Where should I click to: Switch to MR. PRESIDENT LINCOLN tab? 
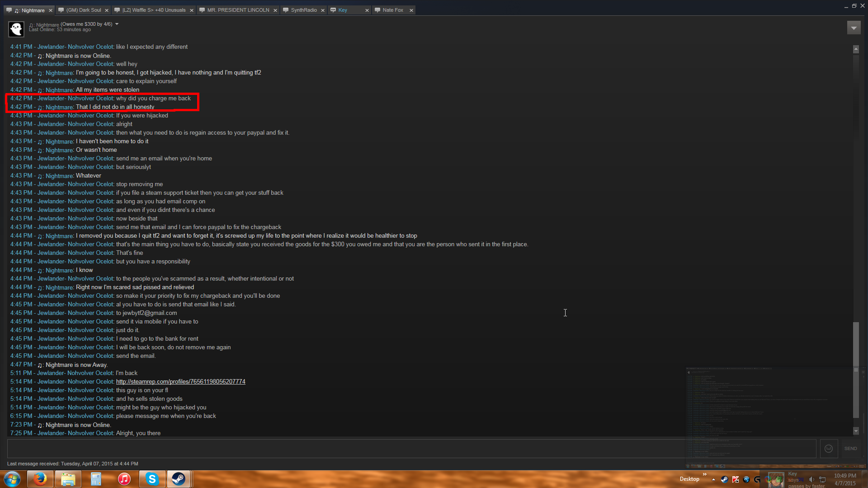pyautogui.click(x=238, y=10)
